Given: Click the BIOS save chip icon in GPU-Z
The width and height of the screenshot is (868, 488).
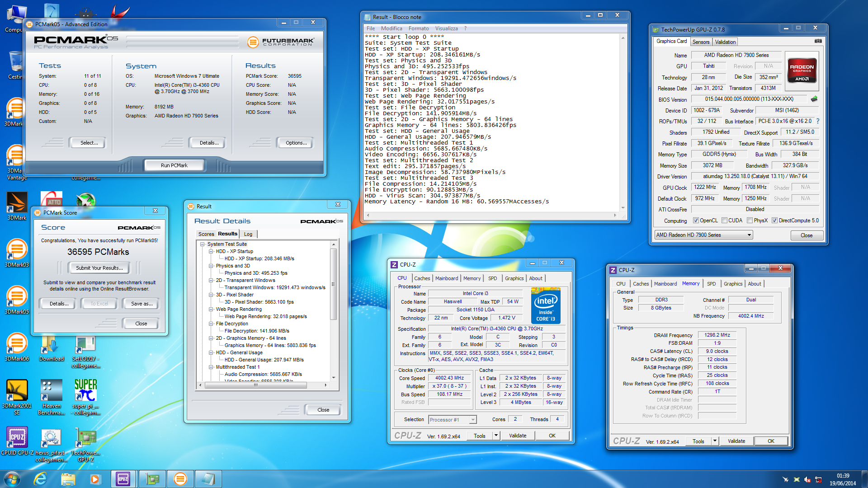Looking at the screenshot, I should 814,99.
